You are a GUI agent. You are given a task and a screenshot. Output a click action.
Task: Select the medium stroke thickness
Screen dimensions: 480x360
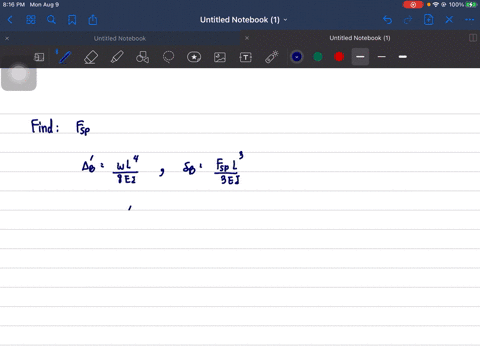tap(360, 57)
